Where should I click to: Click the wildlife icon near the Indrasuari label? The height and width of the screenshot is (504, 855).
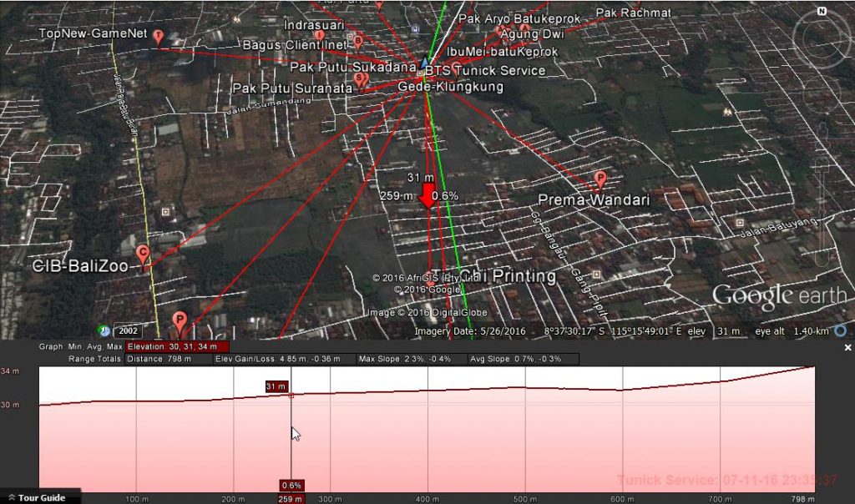236,20
